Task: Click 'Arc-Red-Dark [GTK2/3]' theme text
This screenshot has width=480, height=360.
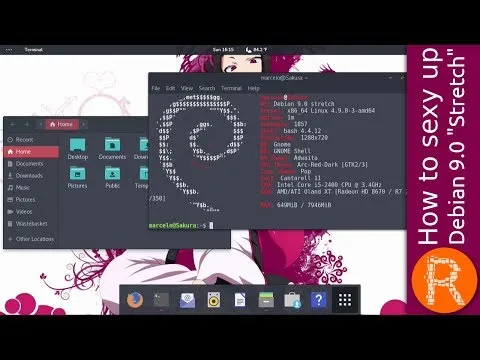Action: [332, 164]
